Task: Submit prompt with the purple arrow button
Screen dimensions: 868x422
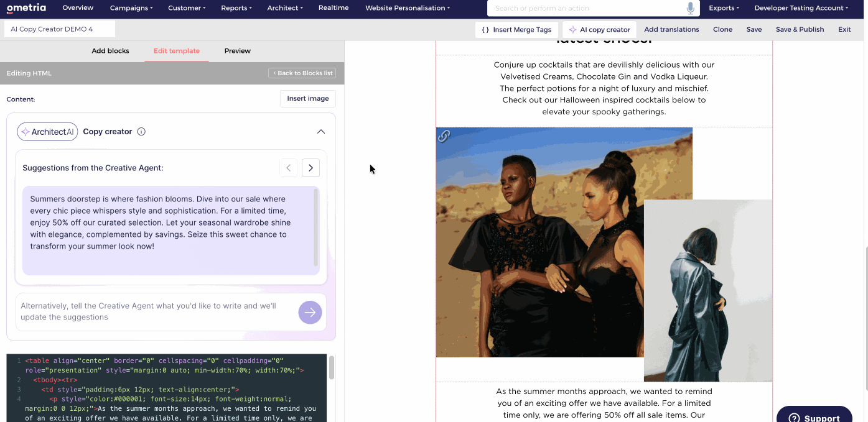Action: (x=310, y=312)
